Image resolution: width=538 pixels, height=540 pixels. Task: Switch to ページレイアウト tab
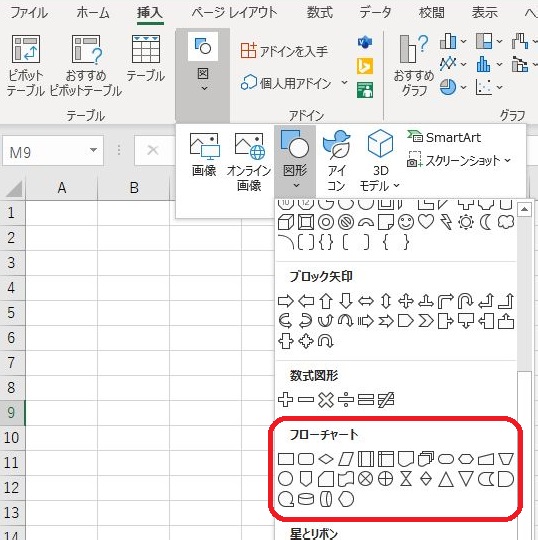(x=234, y=13)
